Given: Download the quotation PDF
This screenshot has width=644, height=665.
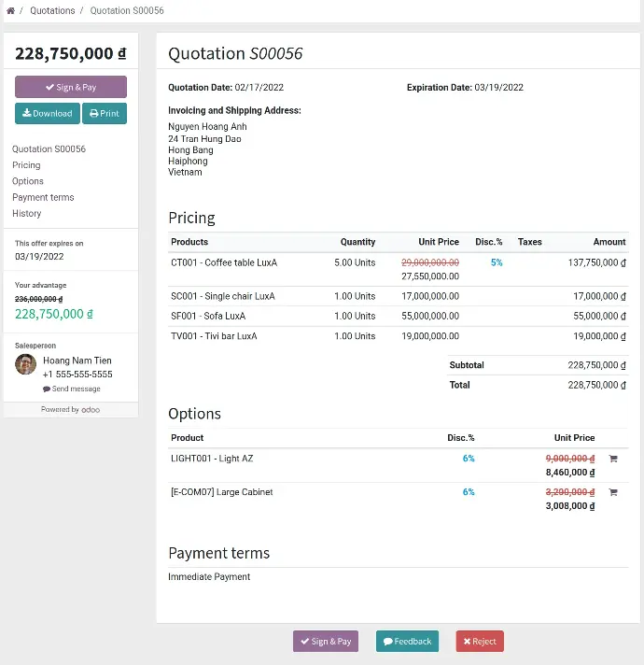Looking at the screenshot, I should click(47, 113).
